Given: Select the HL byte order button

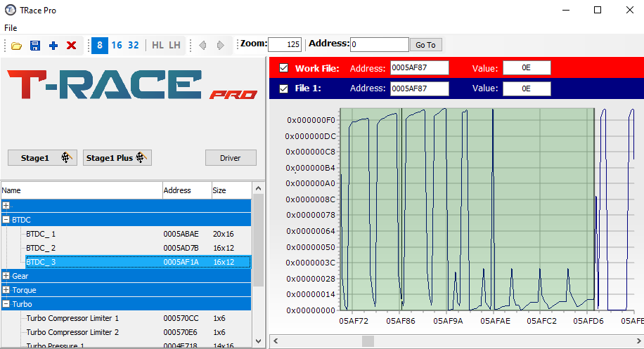Looking at the screenshot, I should pos(157,46).
